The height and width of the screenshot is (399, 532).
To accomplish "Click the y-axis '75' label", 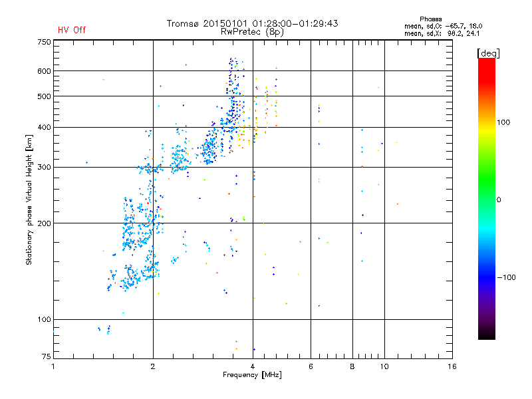I will (47, 356).
